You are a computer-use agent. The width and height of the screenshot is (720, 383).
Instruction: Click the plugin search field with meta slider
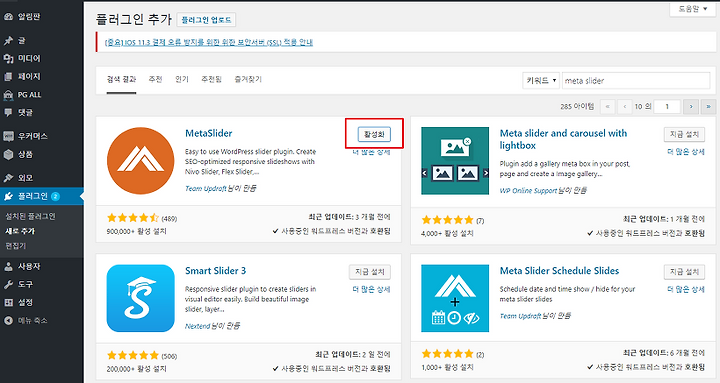[x=636, y=81]
